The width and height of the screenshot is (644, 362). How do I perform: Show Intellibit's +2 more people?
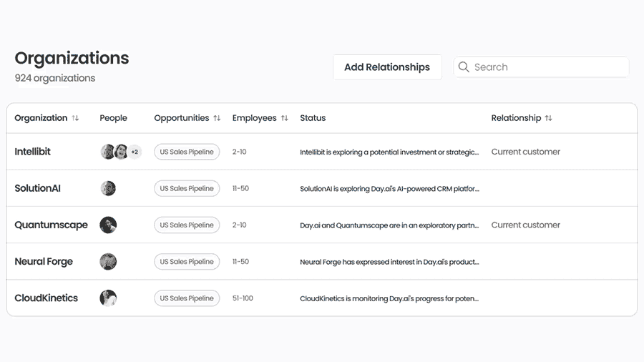coord(135,152)
